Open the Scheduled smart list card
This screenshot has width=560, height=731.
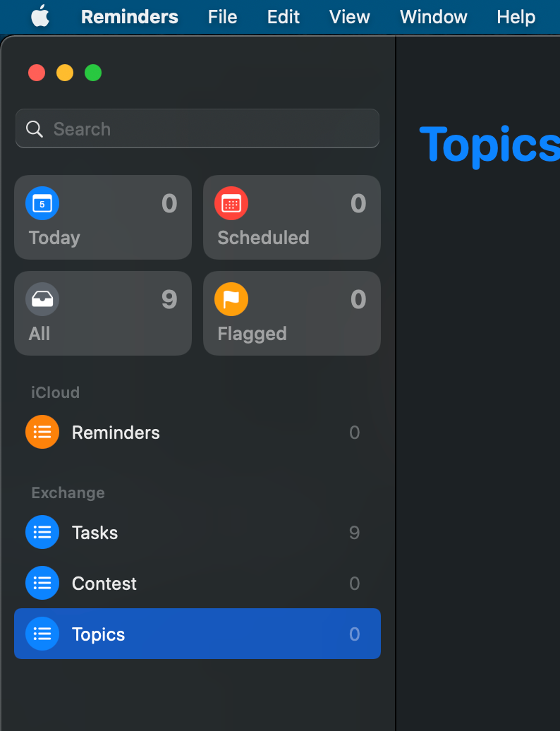pyautogui.click(x=292, y=217)
